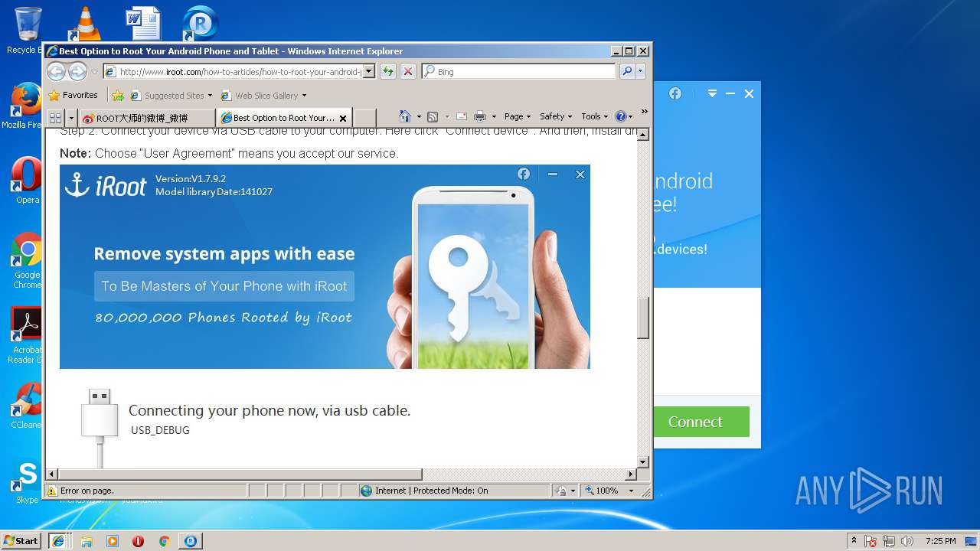Click the Start button
The height and width of the screenshot is (551, 980).
pyautogui.click(x=21, y=541)
